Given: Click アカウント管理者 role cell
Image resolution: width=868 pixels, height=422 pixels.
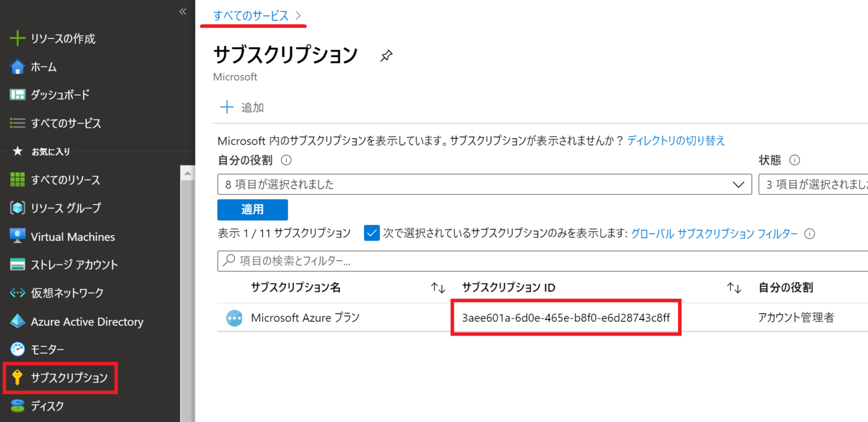Looking at the screenshot, I should click(x=796, y=318).
